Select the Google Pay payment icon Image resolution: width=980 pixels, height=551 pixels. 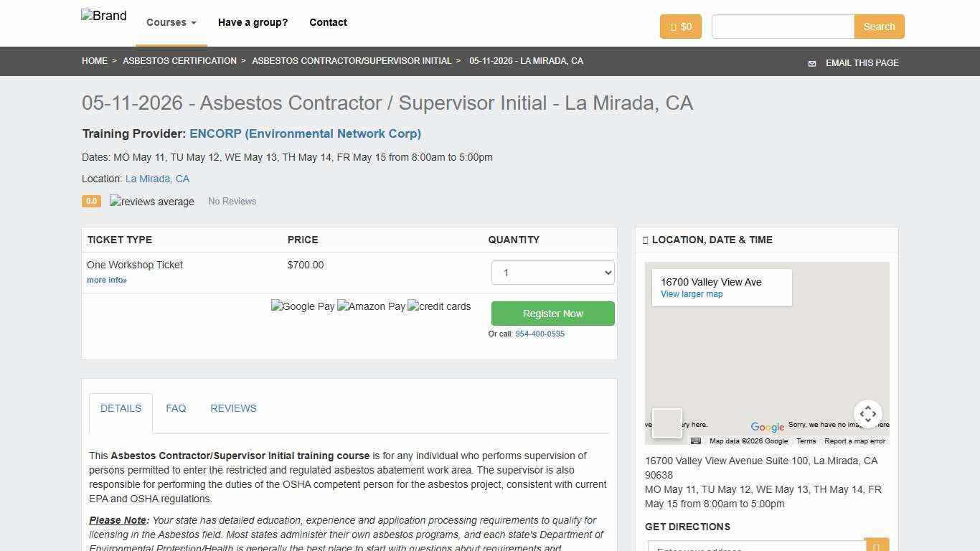(x=303, y=306)
